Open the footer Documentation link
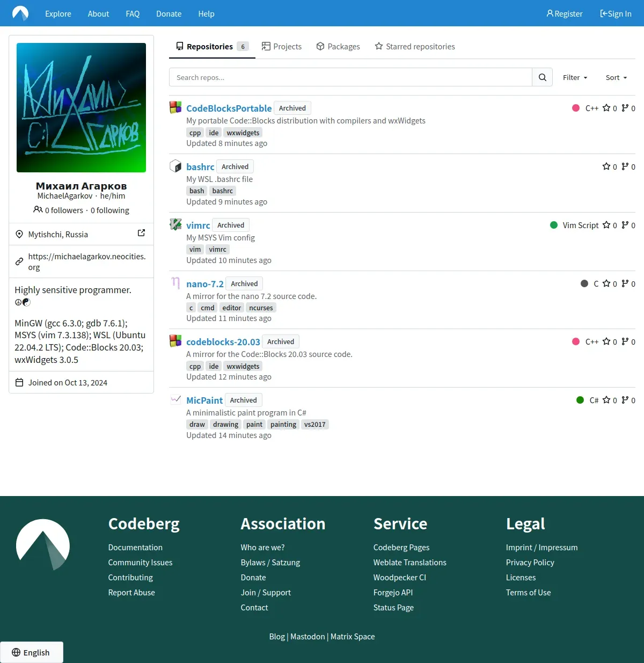The width and height of the screenshot is (644, 663). [135, 547]
